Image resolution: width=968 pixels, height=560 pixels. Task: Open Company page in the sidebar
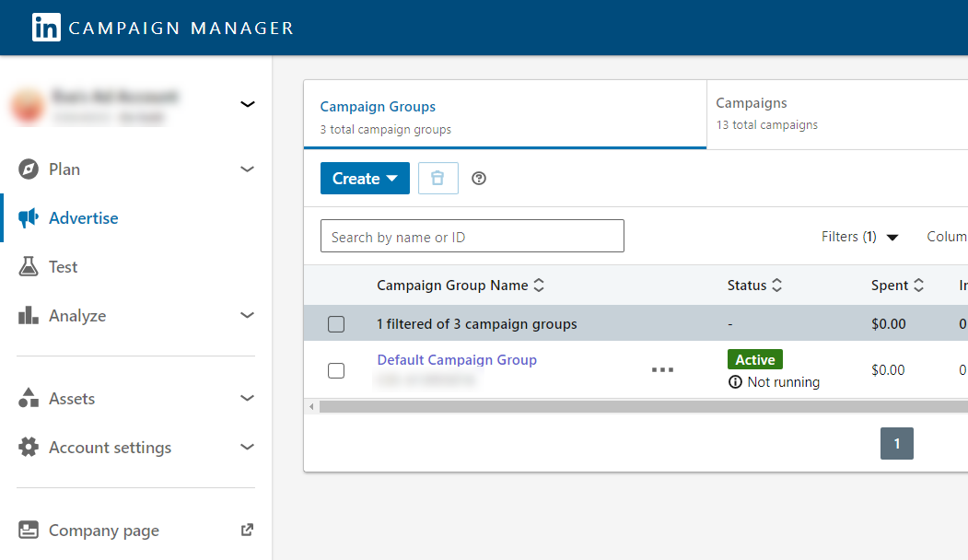[x=104, y=531]
